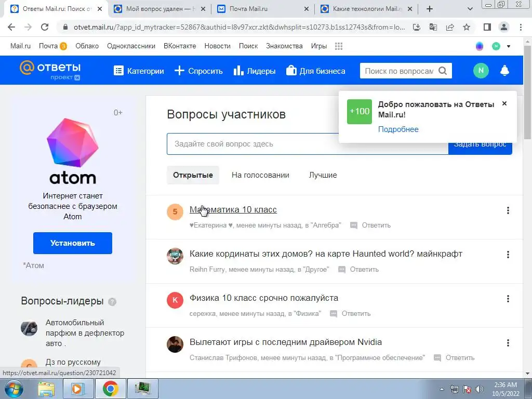532x399 pixels.
Task: Open notifications bell icon
Action: point(504,71)
